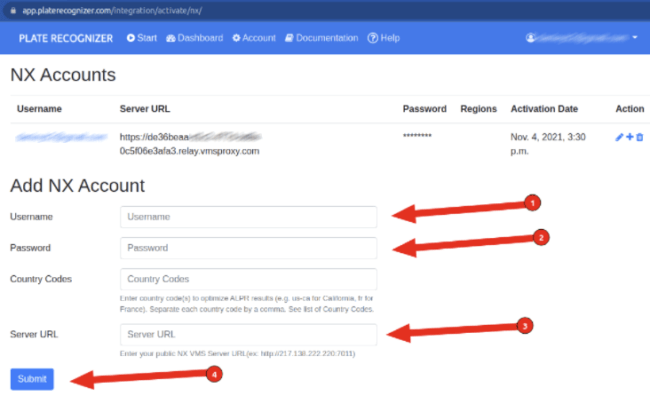Screen dimensions: 650x396
Task: Click the Documentation book icon
Action: click(x=289, y=38)
